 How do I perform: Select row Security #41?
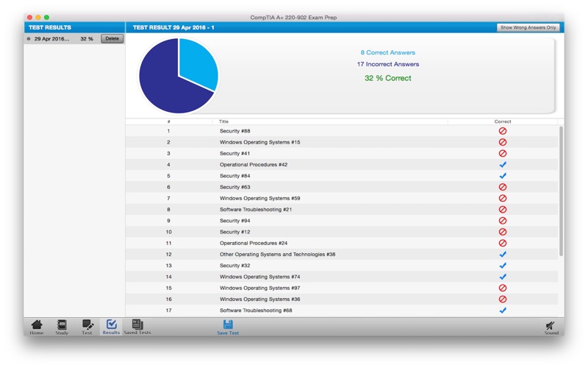(x=342, y=153)
